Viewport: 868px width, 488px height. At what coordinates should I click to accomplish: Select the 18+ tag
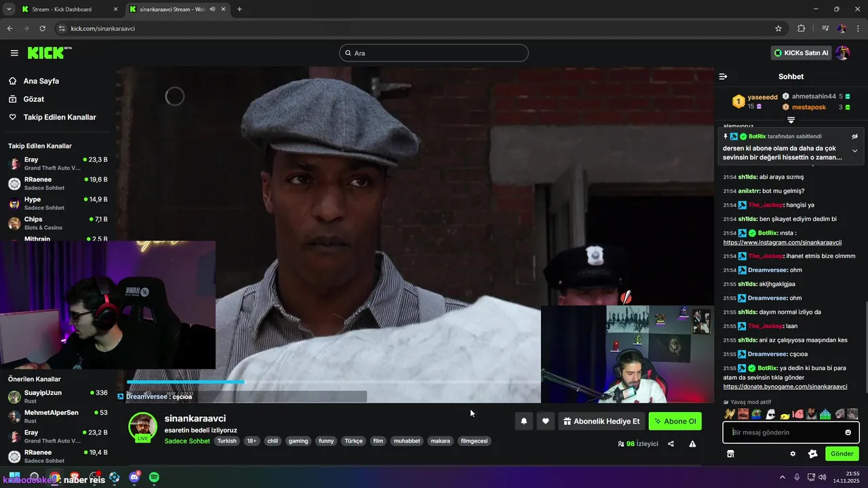click(x=252, y=441)
